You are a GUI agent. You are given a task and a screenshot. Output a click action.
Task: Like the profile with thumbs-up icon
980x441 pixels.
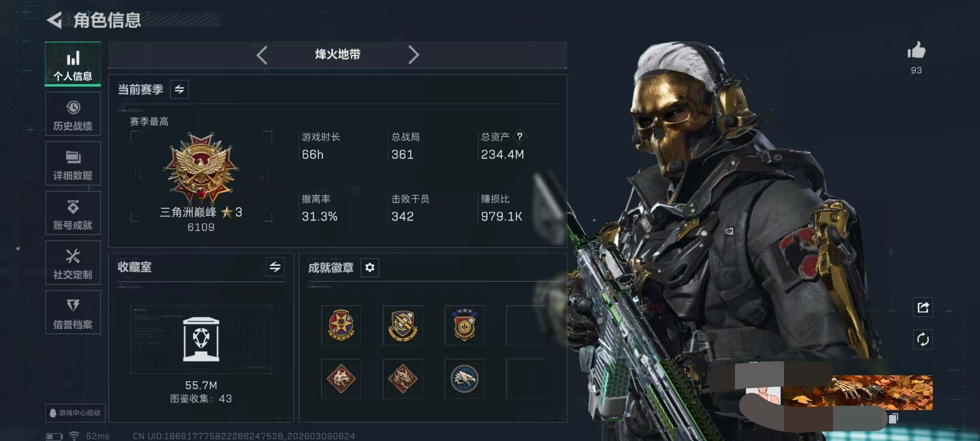pyautogui.click(x=916, y=50)
